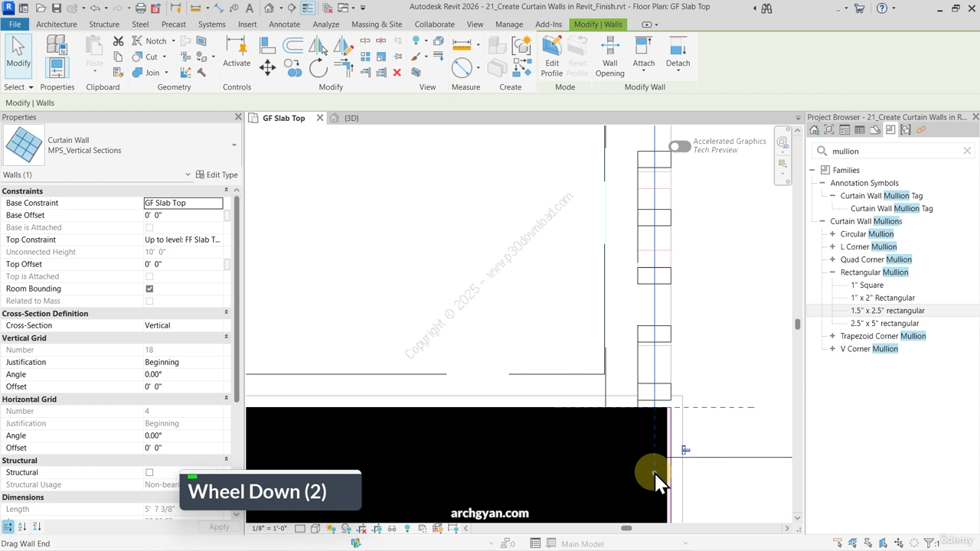The height and width of the screenshot is (551, 980).
Task: Expand the Circular Mullion tree node
Action: click(833, 234)
